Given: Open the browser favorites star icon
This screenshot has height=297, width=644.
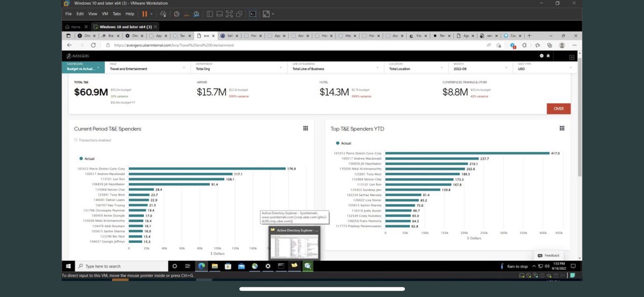Looking at the screenshot, I should tap(538, 46).
